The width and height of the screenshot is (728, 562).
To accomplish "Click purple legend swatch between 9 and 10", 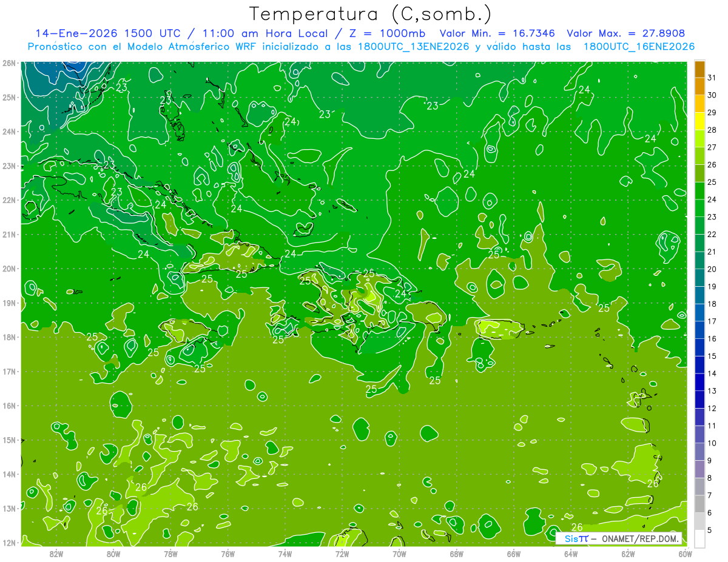I will (x=700, y=452).
